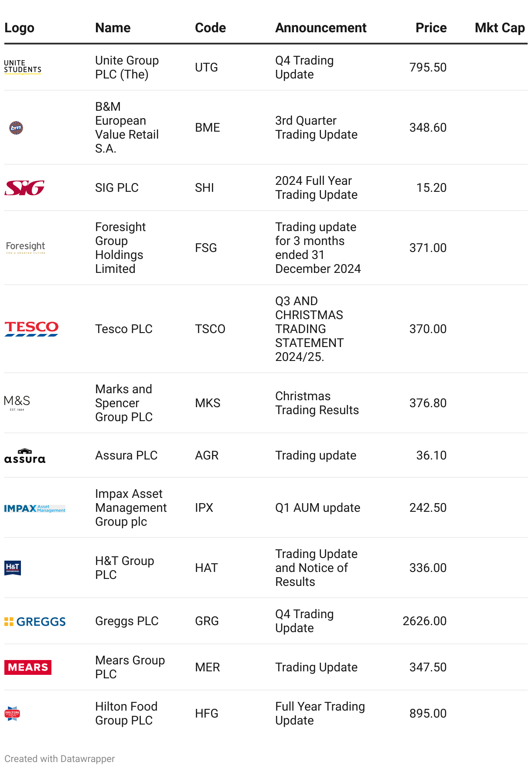Viewport: 532px width, 769px height.
Task: Click the red SIG logo
Action: click(24, 188)
